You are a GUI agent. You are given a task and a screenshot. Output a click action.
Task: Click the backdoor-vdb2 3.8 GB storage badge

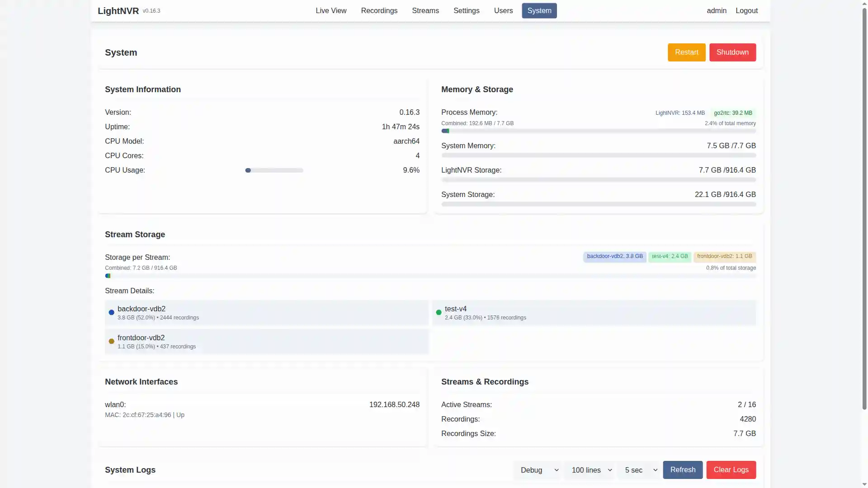click(x=614, y=257)
